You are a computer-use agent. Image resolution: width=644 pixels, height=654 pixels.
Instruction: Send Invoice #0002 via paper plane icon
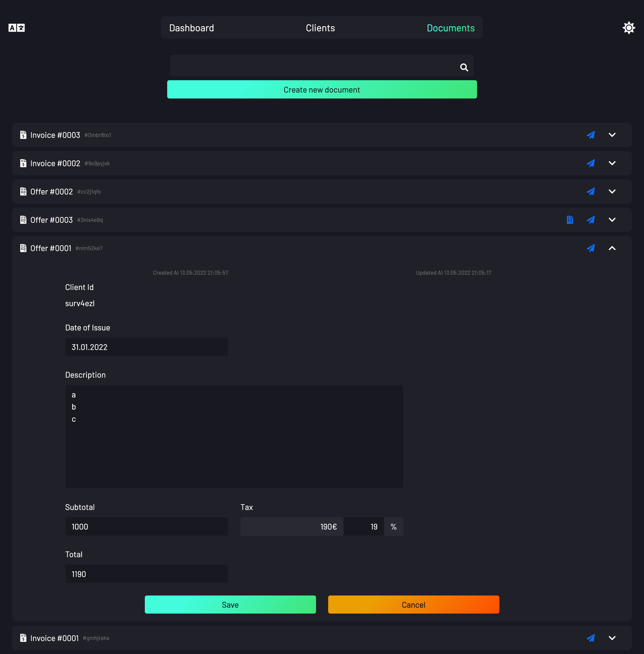pos(591,163)
